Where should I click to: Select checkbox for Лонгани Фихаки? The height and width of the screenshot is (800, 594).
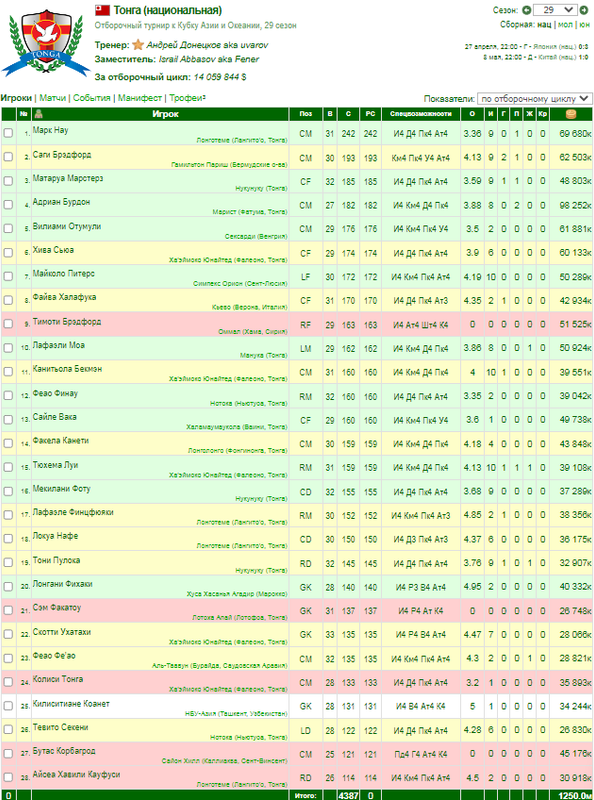tap(8, 586)
